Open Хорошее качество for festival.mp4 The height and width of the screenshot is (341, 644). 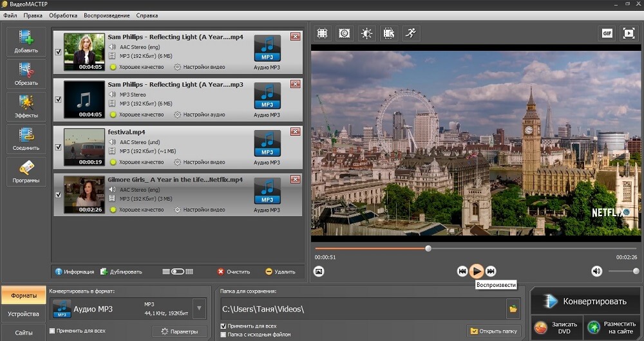pyautogui.click(x=137, y=162)
